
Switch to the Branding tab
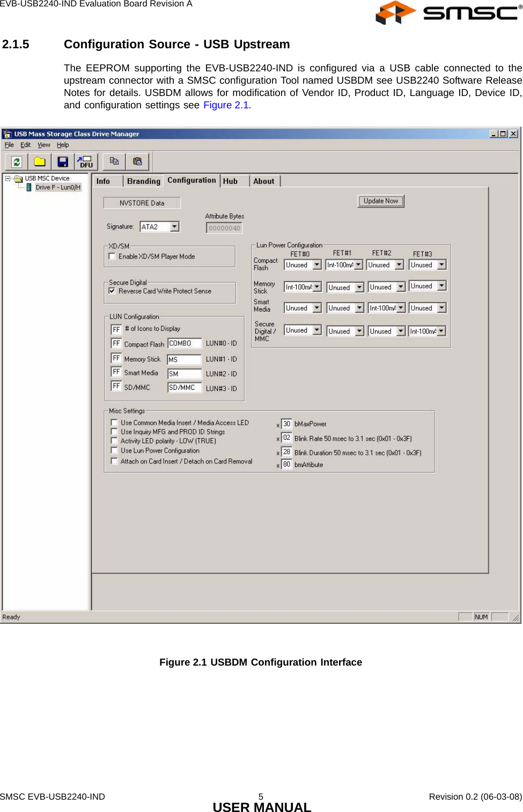pyautogui.click(x=143, y=181)
